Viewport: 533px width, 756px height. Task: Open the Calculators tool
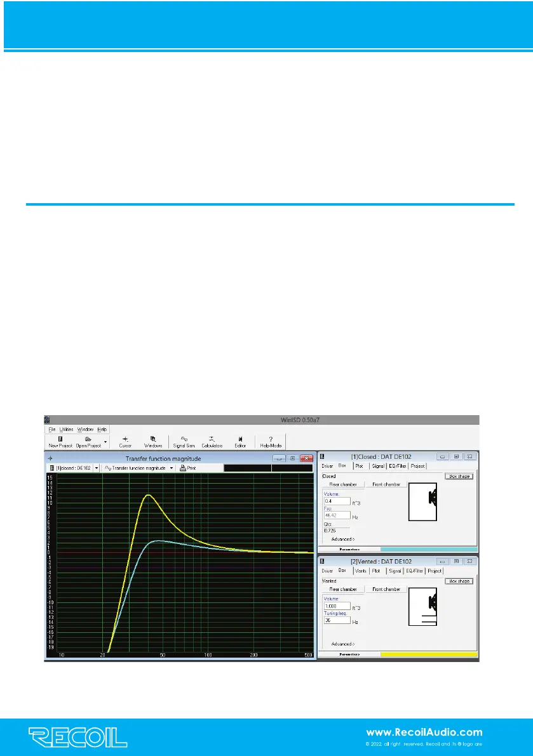tap(212, 442)
